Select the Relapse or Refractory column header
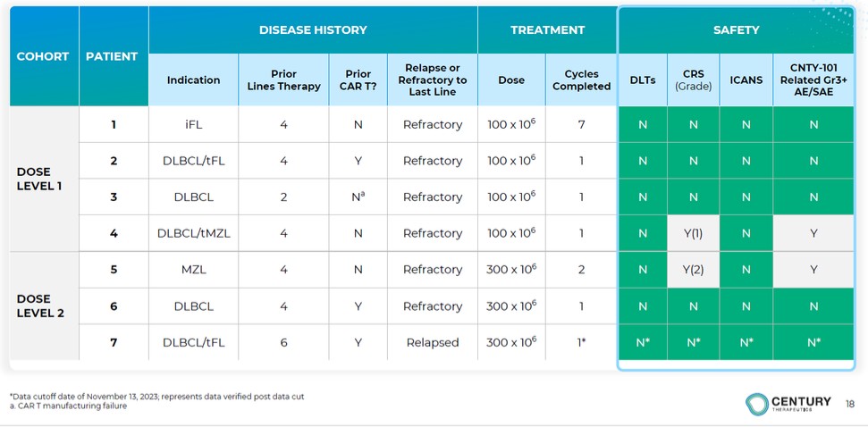 point(433,80)
